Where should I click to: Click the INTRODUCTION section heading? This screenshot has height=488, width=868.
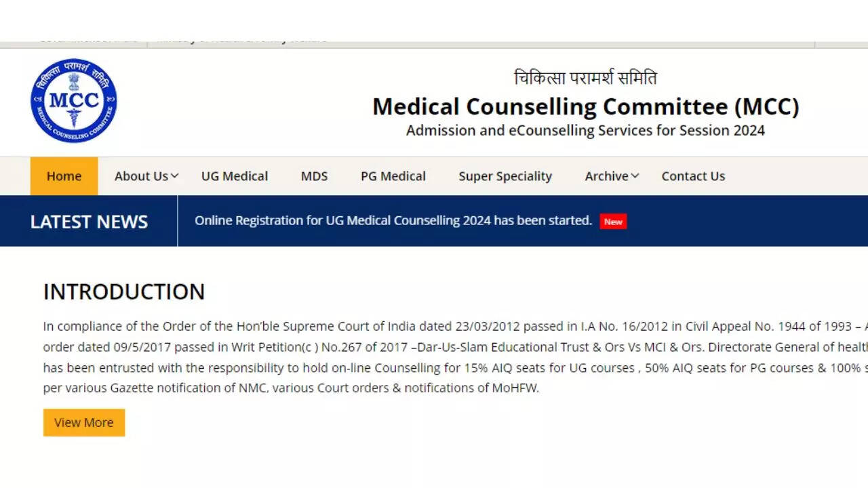pyautogui.click(x=123, y=291)
